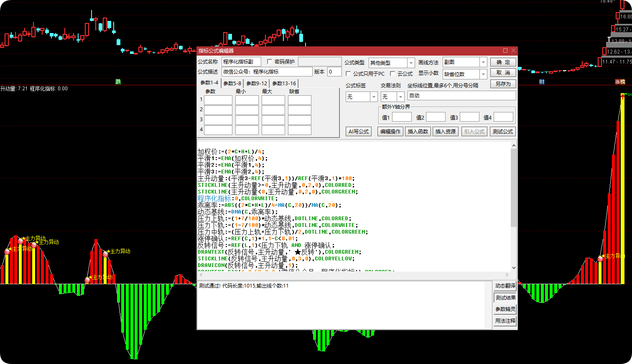Viewport: 632px width, 364px height.
Task: Enable the 密码保护 checkbox
Action: 270,61
